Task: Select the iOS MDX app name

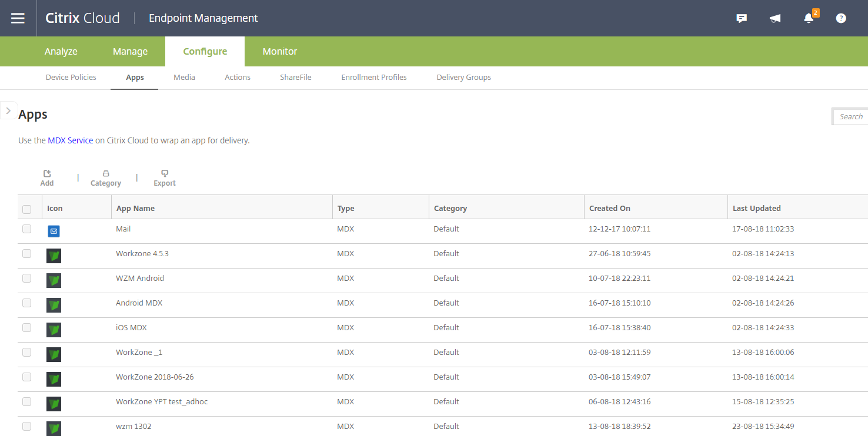Action: [131, 327]
